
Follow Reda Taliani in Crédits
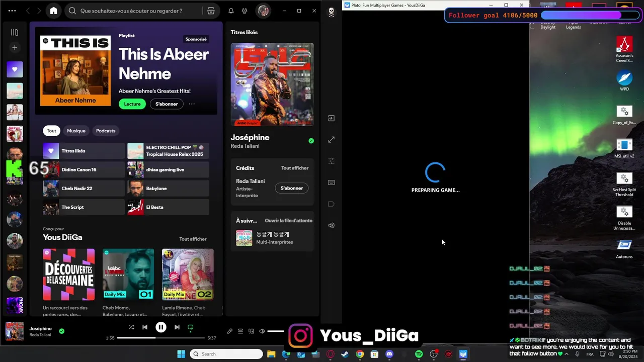click(x=292, y=188)
